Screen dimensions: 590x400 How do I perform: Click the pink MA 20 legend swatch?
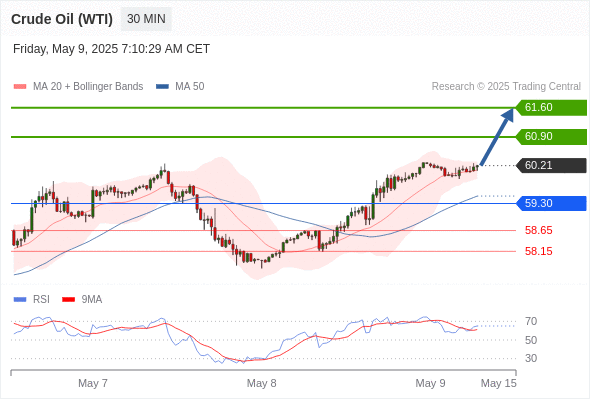coord(20,87)
